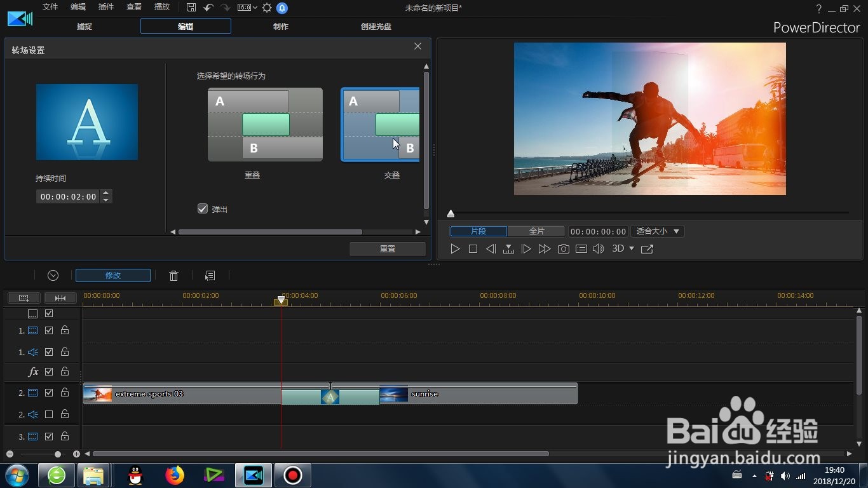Open the help question mark
Viewport: 868px width, 488px height.
[819, 8]
